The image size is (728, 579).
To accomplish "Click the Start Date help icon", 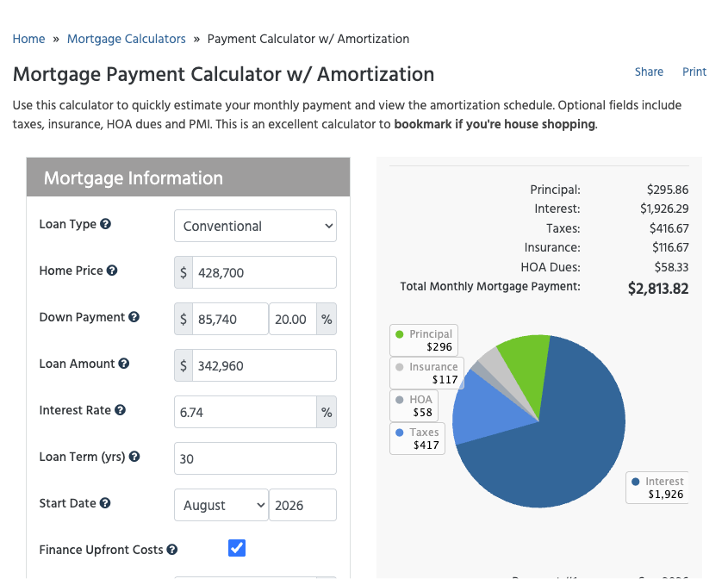I will pyautogui.click(x=105, y=503).
